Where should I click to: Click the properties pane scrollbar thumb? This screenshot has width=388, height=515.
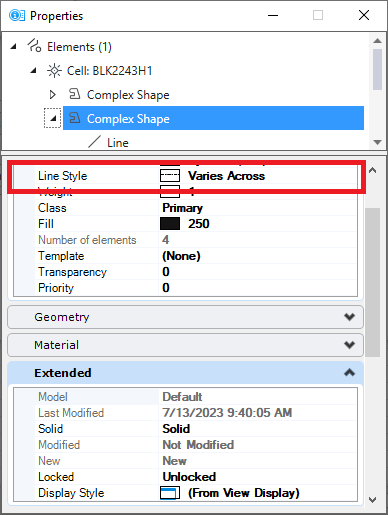click(x=373, y=282)
